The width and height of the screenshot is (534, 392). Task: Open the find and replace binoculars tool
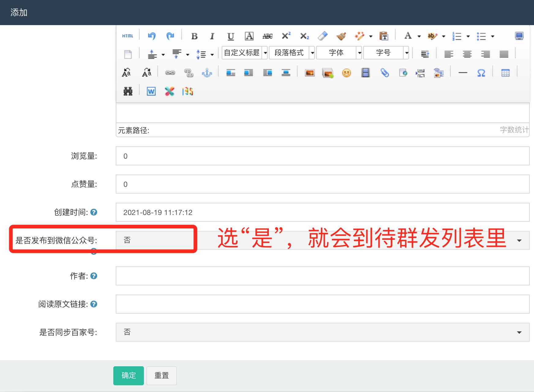pyautogui.click(x=128, y=91)
